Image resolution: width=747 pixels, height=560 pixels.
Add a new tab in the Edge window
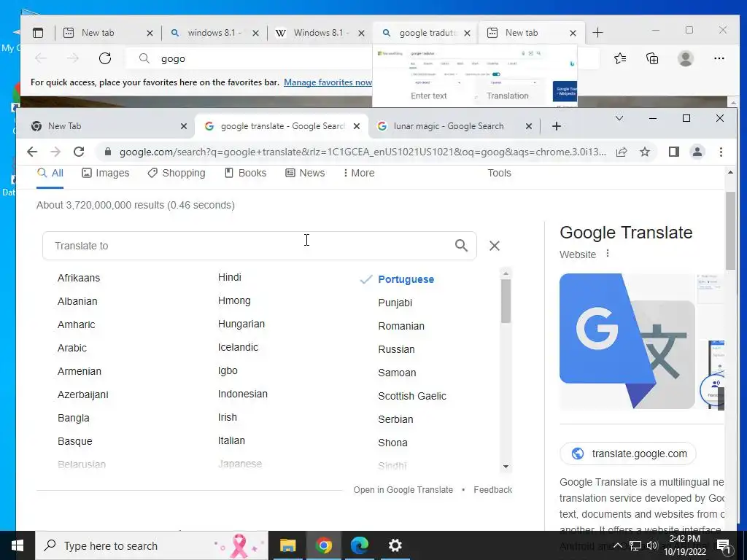[x=597, y=33]
